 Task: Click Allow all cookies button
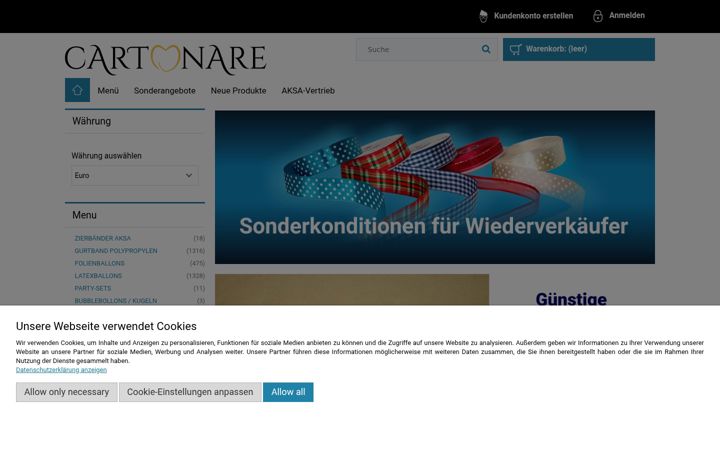[x=288, y=392]
